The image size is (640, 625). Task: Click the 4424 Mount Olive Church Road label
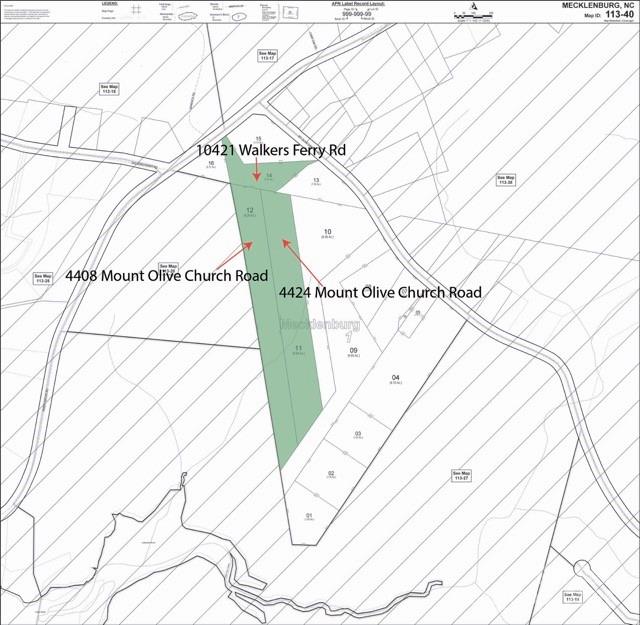[x=379, y=292]
